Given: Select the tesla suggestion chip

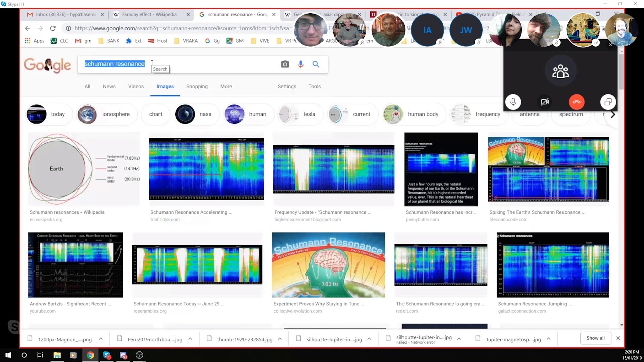Looking at the screenshot, I should (299, 114).
